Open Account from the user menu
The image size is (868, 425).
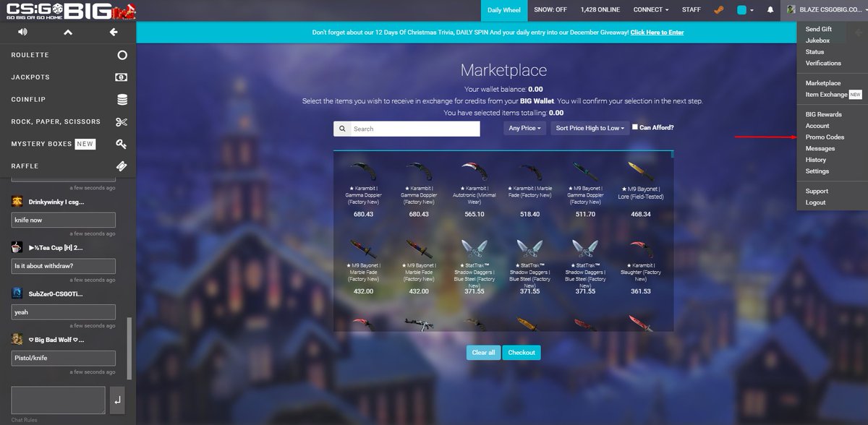[x=817, y=126]
